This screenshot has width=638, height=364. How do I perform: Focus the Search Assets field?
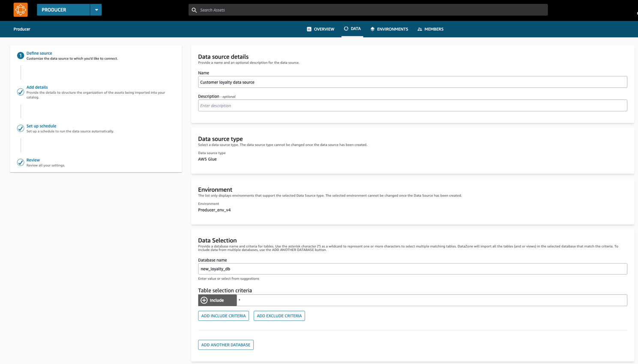(x=368, y=10)
